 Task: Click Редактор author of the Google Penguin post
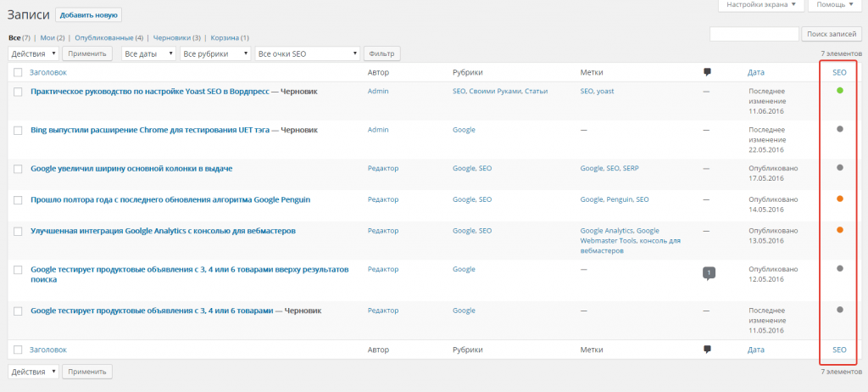(383, 199)
